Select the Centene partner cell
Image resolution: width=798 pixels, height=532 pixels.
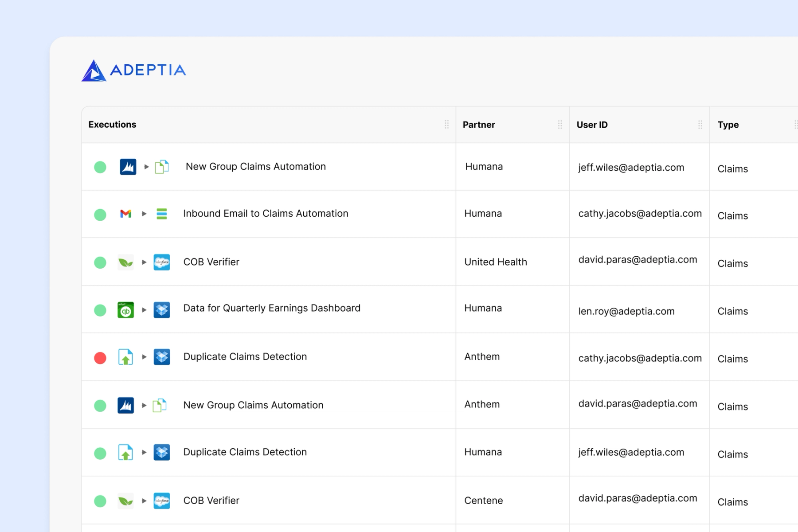pos(483,501)
